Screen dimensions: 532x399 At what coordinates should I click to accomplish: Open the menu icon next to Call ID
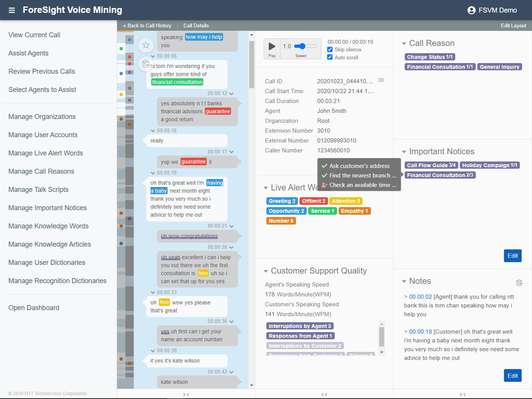coord(381,80)
